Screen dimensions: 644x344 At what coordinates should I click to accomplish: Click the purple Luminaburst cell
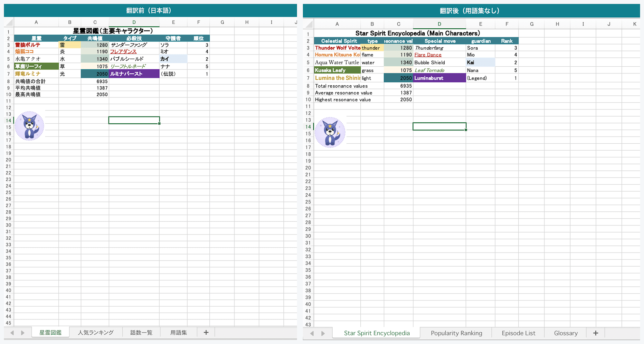point(439,78)
